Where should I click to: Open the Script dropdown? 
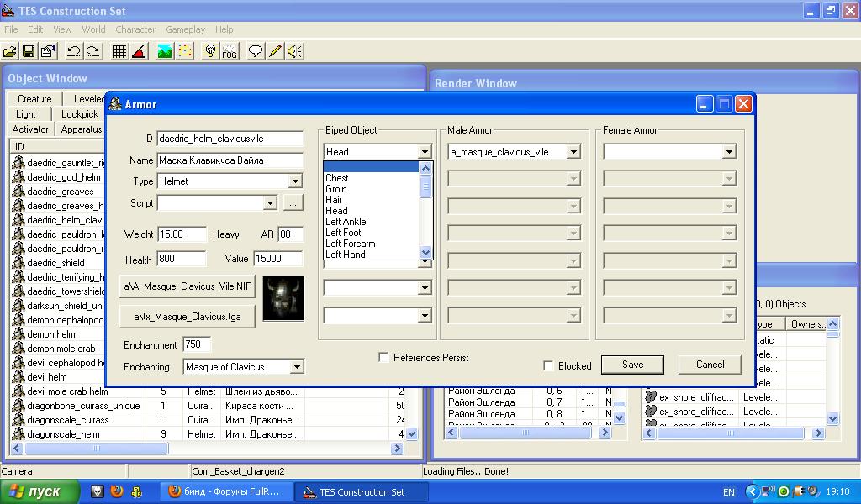[x=270, y=203]
